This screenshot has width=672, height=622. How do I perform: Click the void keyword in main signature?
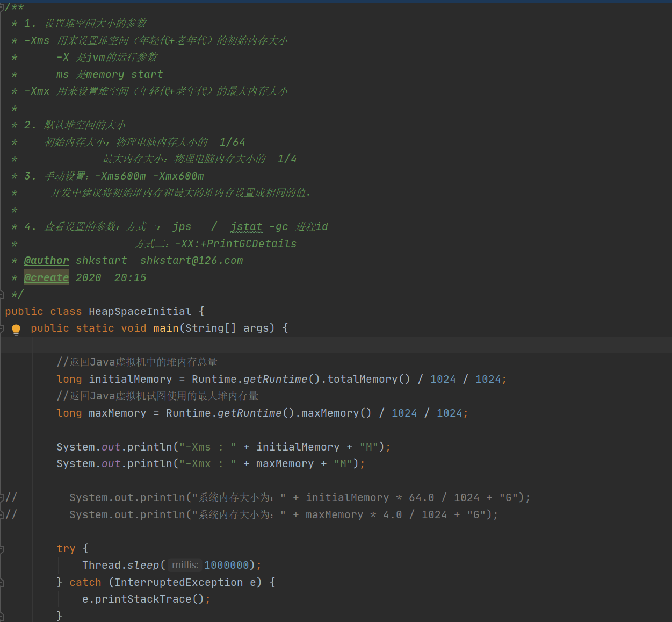(134, 328)
